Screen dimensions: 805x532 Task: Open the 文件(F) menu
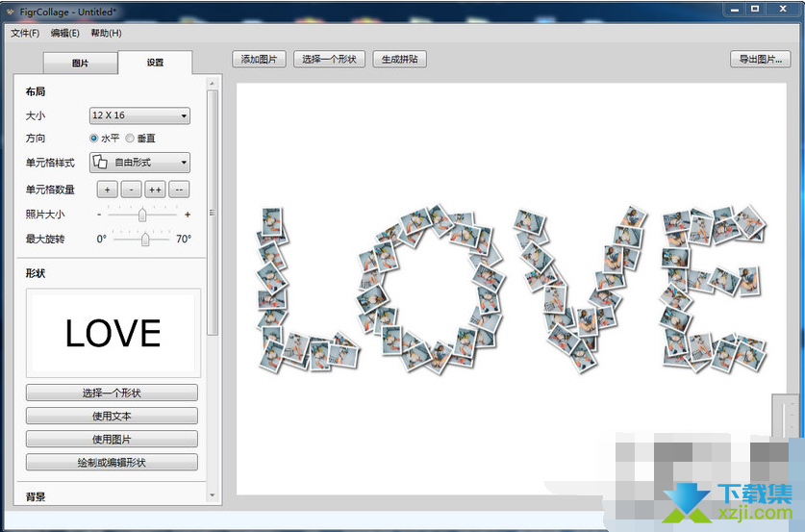(25, 33)
